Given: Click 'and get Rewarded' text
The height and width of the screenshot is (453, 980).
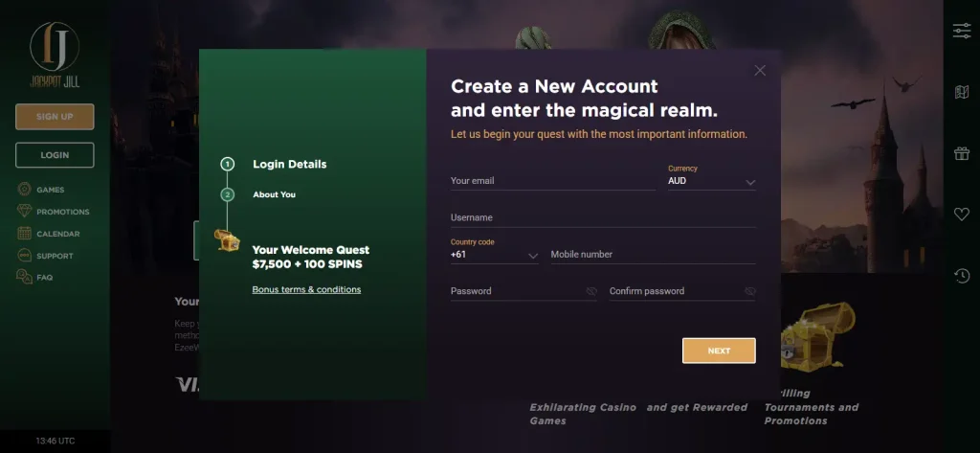Looking at the screenshot, I should point(697,407).
